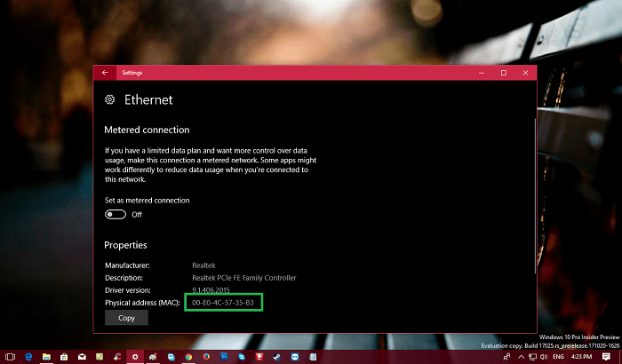Minimize the Settings window
The height and width of the screenshot is (364, 622).
point(482,73)
